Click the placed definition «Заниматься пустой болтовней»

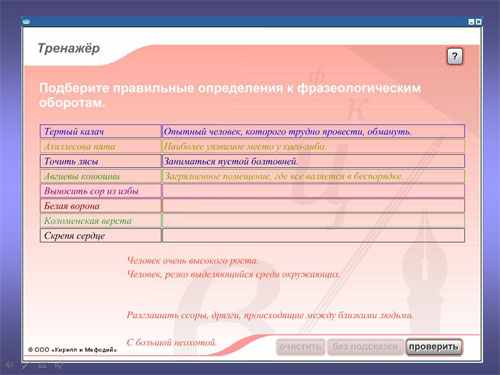click(x=230, y=161)
